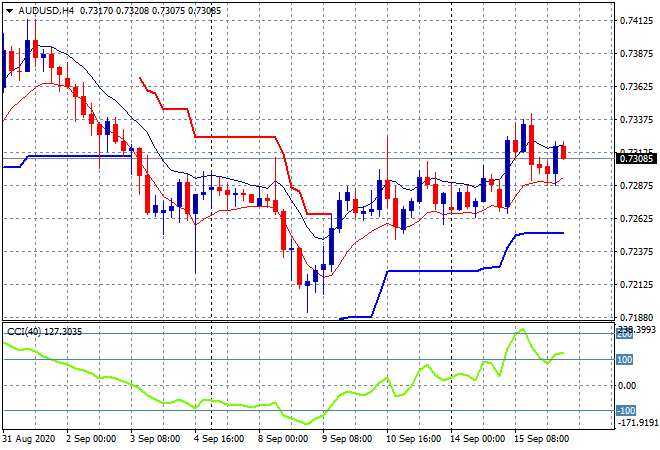This screenshot has height=450, width=660.
Task: Click the 0.72125 price axis label
Action: (x=636, y=285)
